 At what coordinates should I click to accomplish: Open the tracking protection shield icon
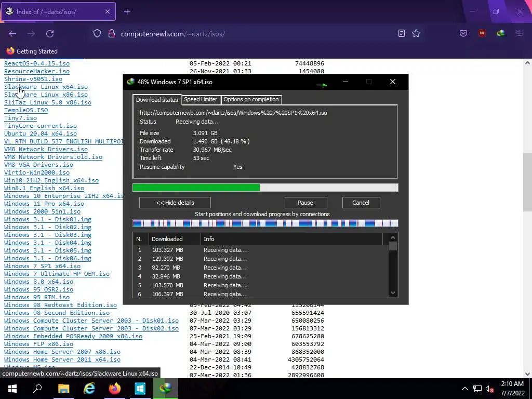click(97, 34)
